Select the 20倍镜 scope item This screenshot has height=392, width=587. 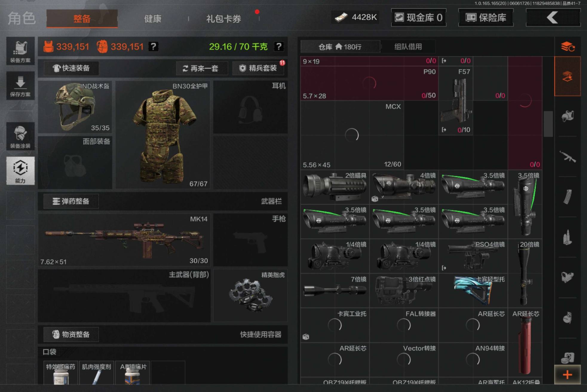pyautogui.click(x=525, y=274)
